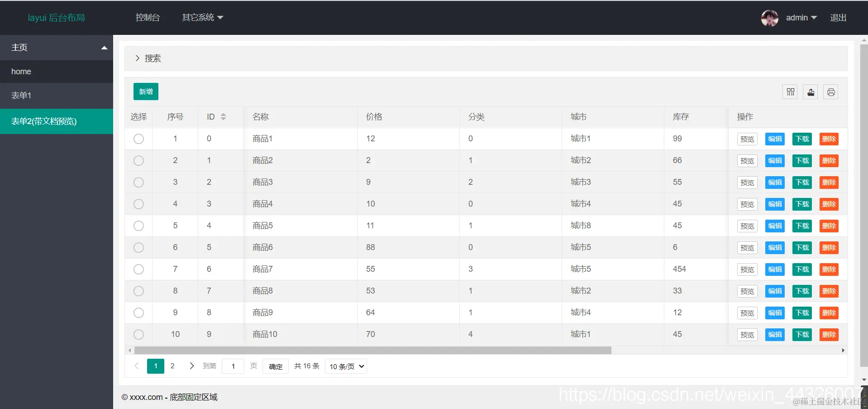Image resolution: width=868 pixels, height=409 pixels.
Task: Click the price 88 cell
Action: [x=408, y=247]
